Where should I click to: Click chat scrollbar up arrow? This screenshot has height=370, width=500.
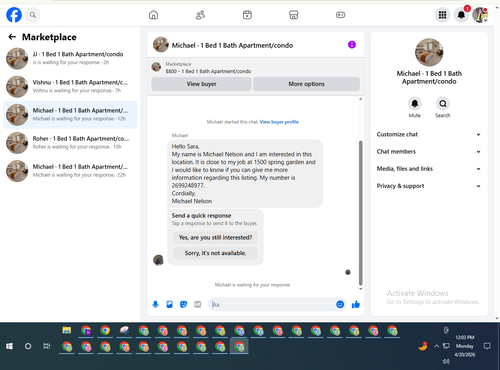(360, 99)
